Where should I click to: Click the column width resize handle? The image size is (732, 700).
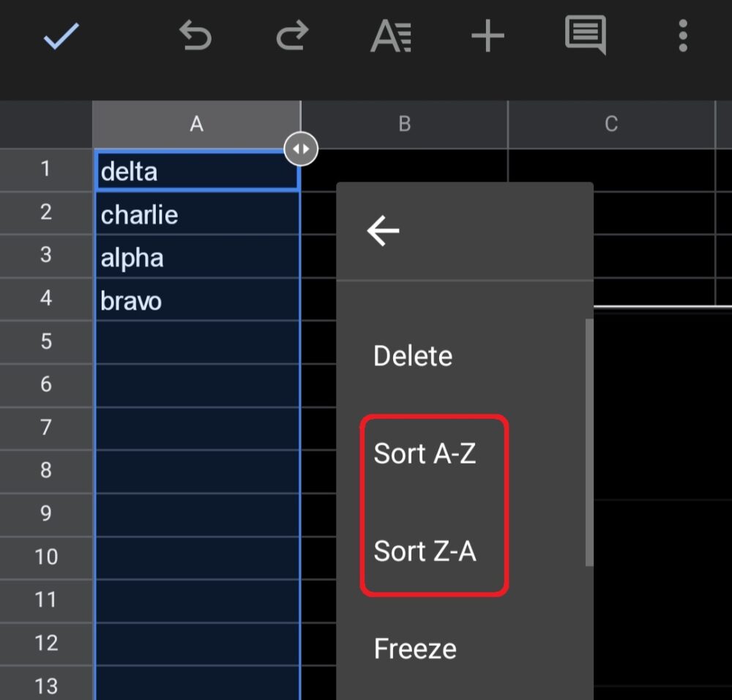click(x=301, y=148)
